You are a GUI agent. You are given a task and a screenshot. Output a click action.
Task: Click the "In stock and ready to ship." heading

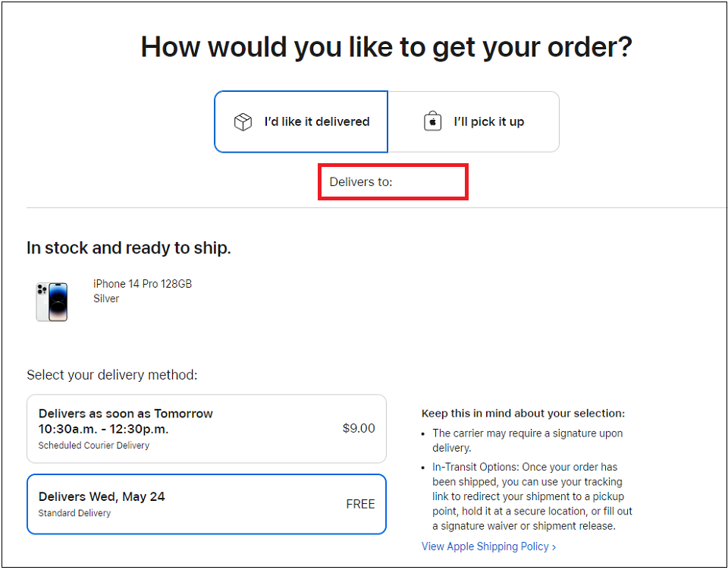pos(129,248)
